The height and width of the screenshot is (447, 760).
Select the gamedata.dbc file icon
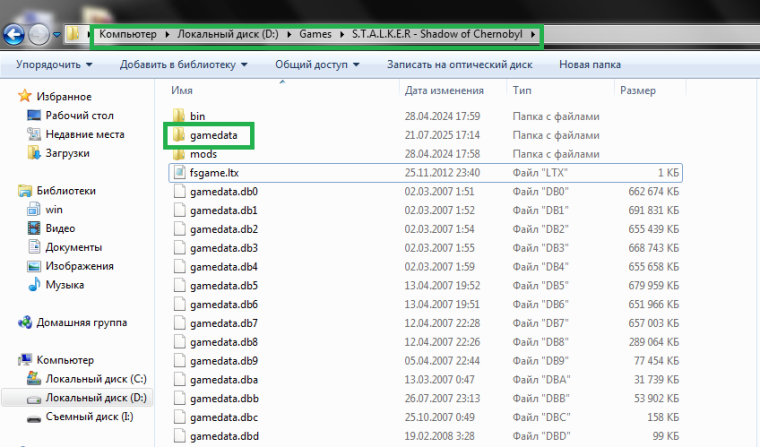coord(179,417)
